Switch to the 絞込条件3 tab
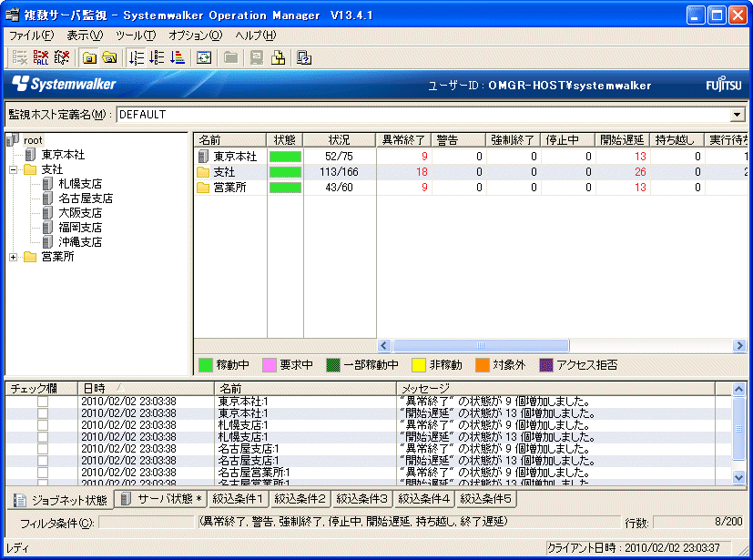Image resolution: width=753 pixels, height=560 pixels. tap(361, 499)
